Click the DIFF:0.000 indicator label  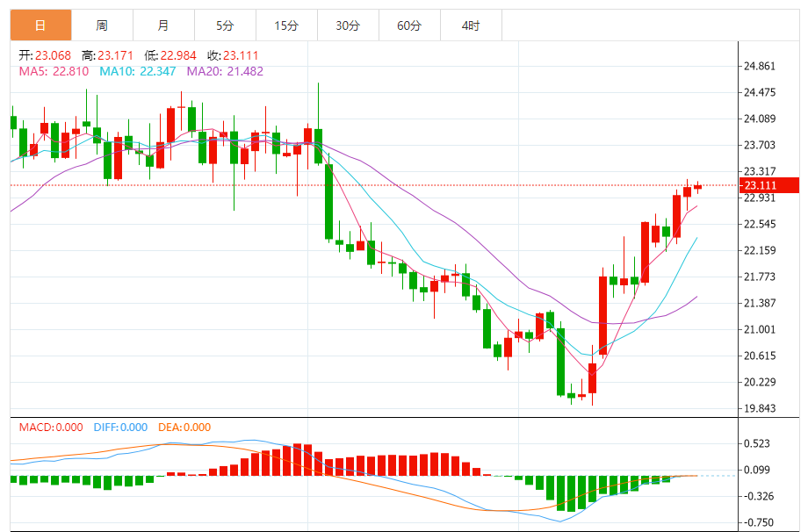click(x=120, y=428)
